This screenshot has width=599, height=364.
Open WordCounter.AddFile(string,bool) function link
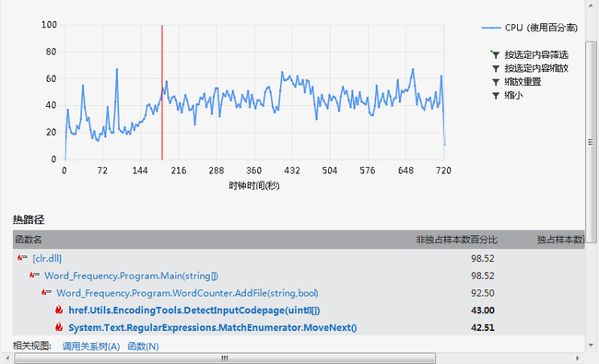tap(187, 293)
